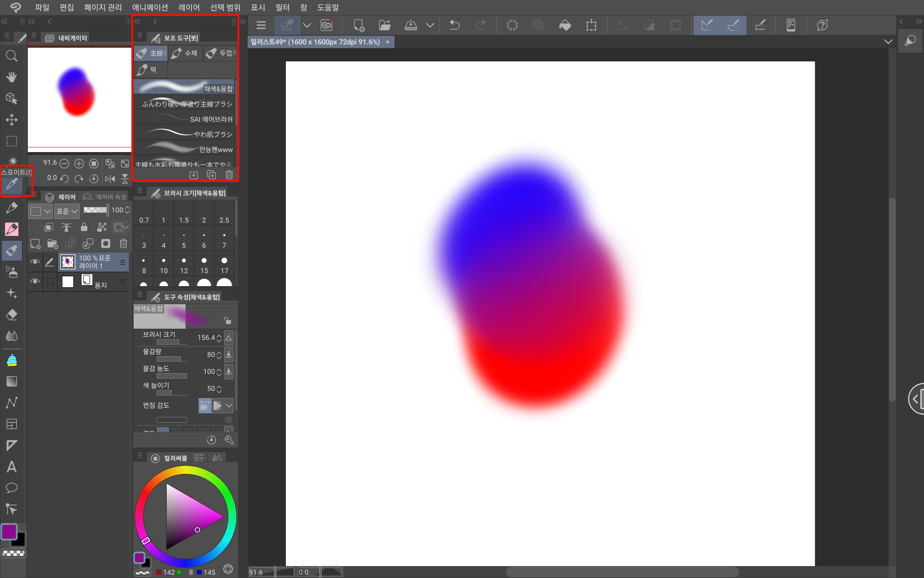Delete layer with trash icon in layer panel
The height and width of the screenshot is (578, 924).
click(x=123, y=243)
